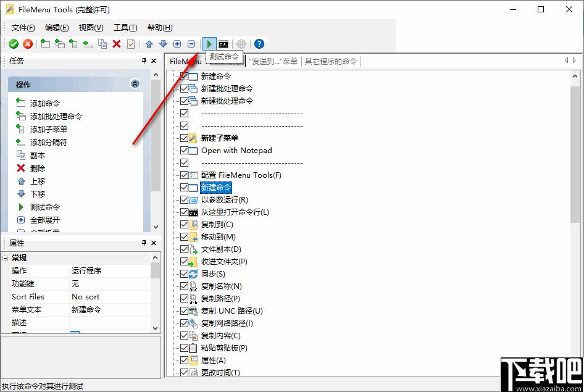Viewport: 584px width, 392px height.
Task: Click the command-line console toolbar icon
Action: click(x=224, y=43)
